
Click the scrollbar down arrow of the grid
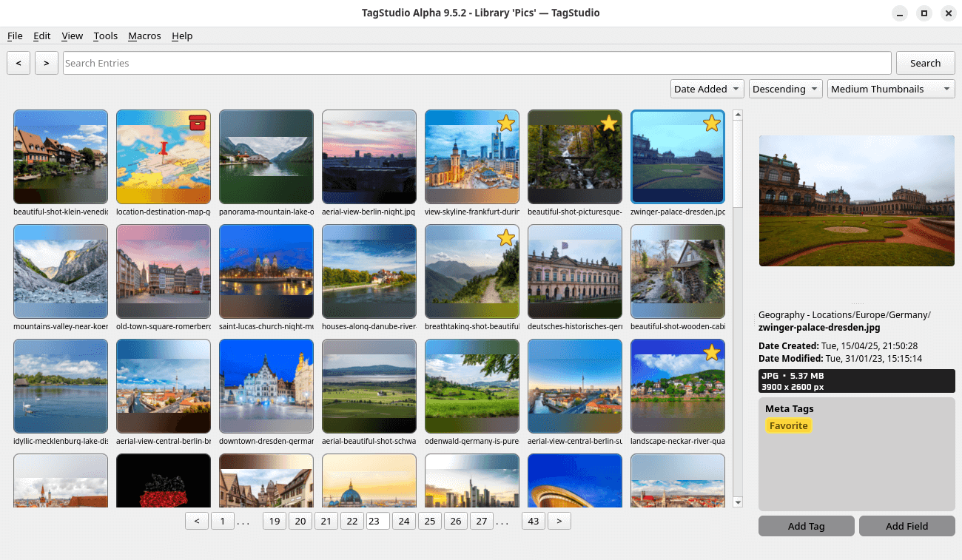[738, 502]
